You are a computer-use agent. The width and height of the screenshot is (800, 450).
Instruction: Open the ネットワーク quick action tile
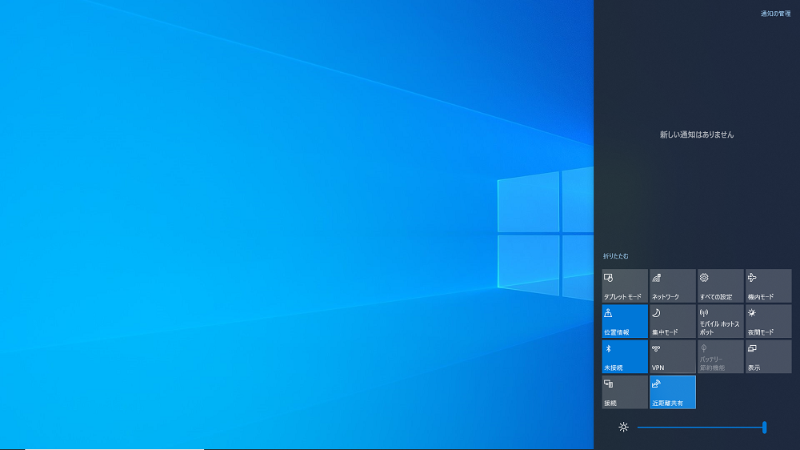point(672,285)
